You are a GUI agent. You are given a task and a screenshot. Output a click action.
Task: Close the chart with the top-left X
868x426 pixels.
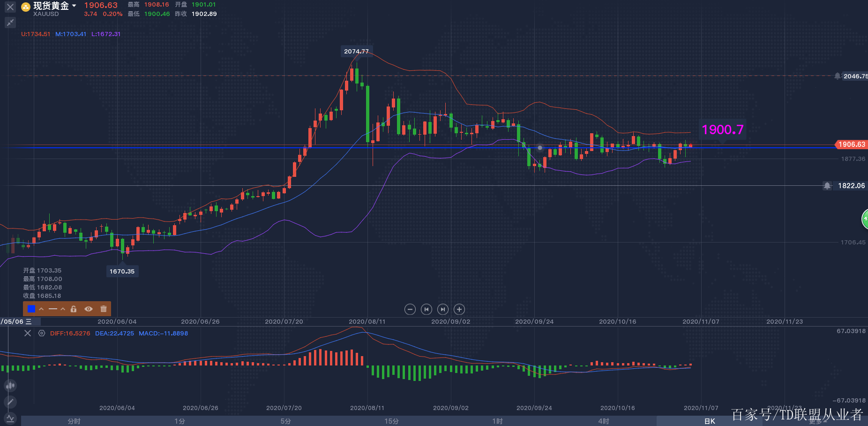(10, 7)
